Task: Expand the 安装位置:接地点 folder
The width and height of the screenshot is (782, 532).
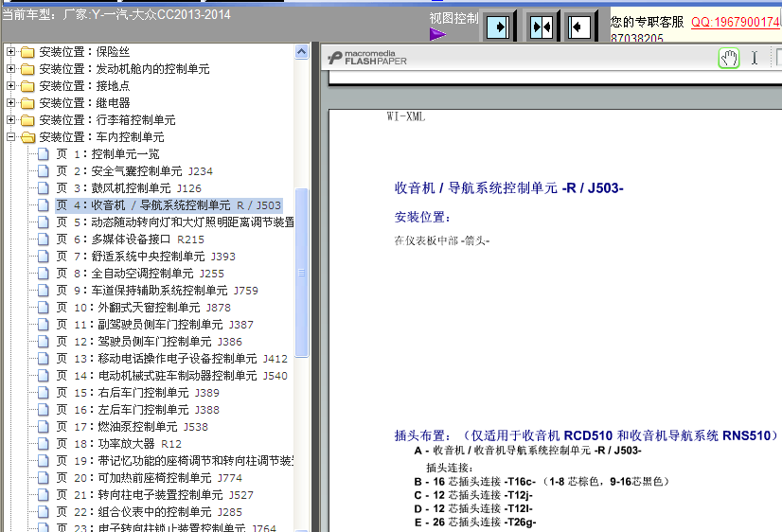Action: (x=10, y=85)
